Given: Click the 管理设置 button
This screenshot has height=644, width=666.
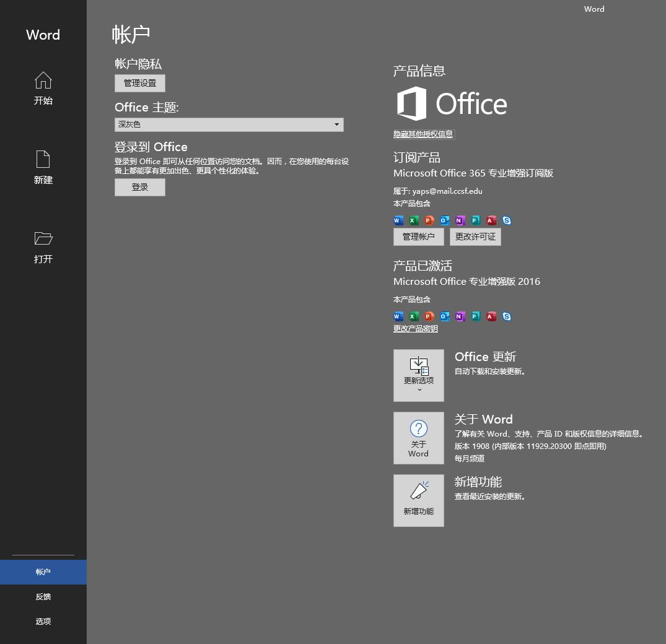Looking at the screenshot, I should click(140, 83).
